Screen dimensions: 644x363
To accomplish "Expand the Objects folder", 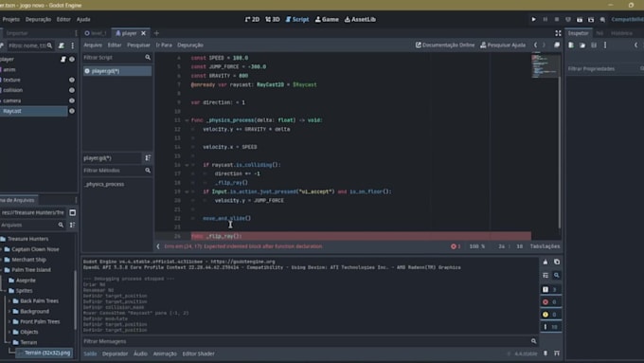I will click(x=9, y=332).
